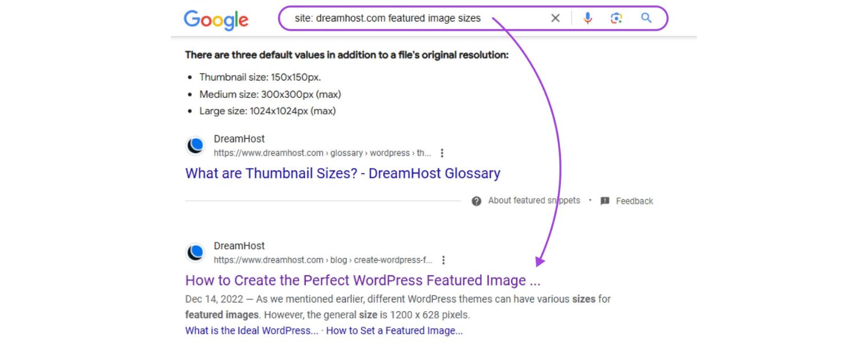Click the "About featured snippets" text
Viewport: 868px width, 347px height.
point(534,201)
